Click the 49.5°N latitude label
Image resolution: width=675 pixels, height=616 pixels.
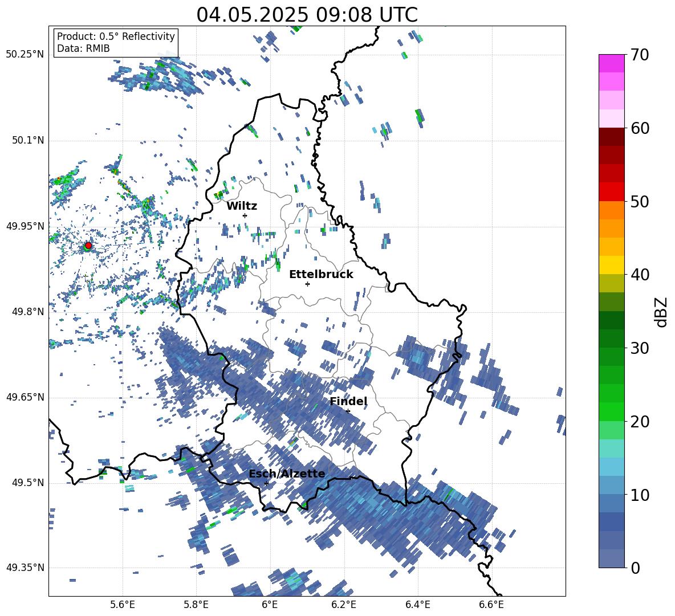tap(29, 482)
